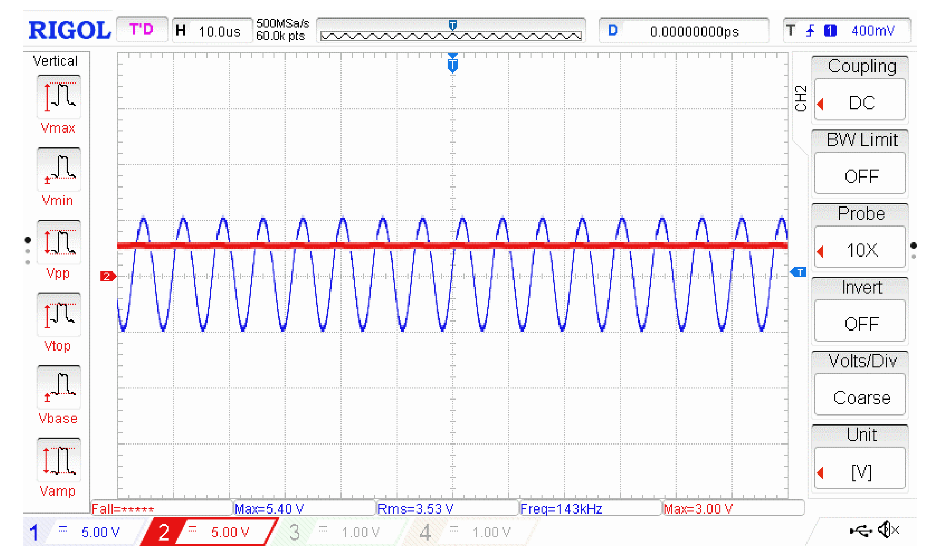Click the Fall=***** measurement readout

[162, 508]
